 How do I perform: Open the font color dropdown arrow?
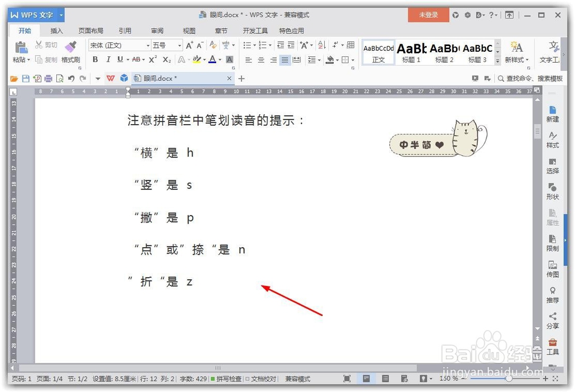(x=218, y=59)
